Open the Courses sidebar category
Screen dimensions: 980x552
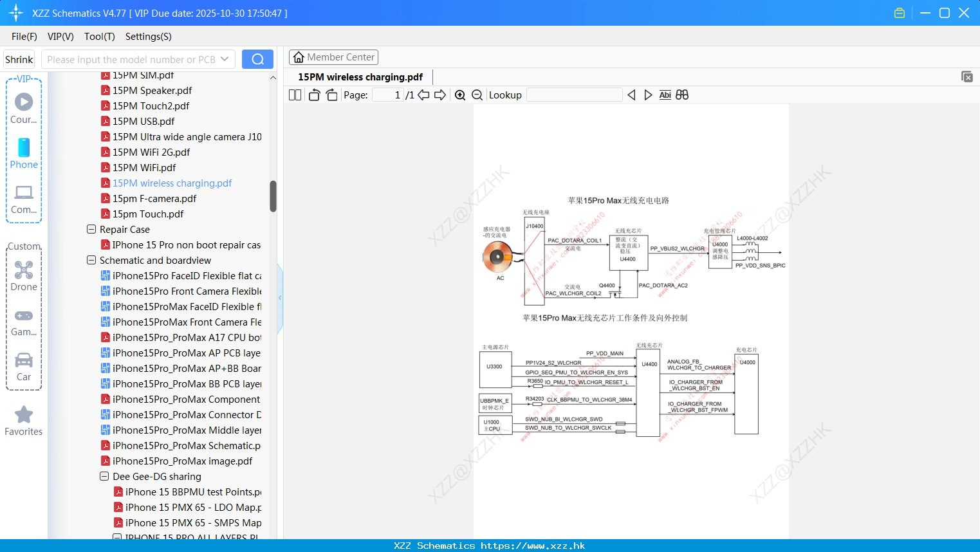pyautogui.click(x=24, y=108)
